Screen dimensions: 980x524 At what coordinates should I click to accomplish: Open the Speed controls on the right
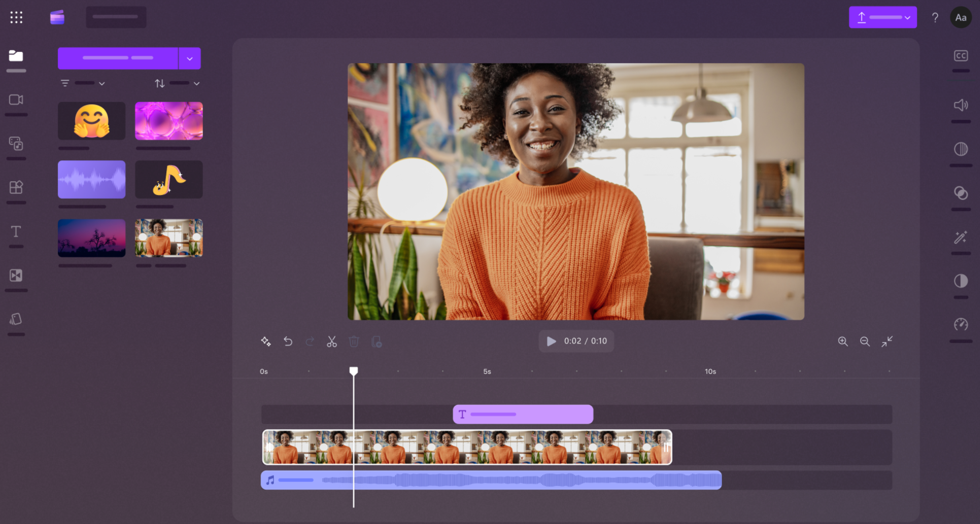point(961,325)
